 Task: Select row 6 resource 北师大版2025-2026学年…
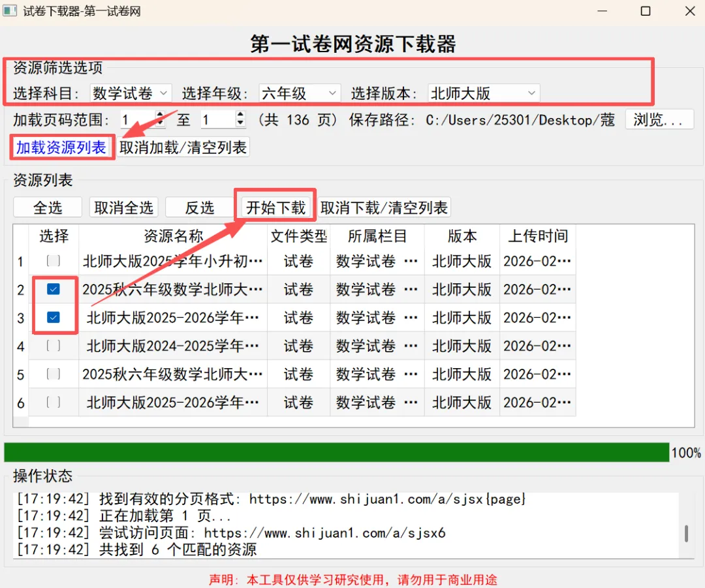tap(173, 403)
